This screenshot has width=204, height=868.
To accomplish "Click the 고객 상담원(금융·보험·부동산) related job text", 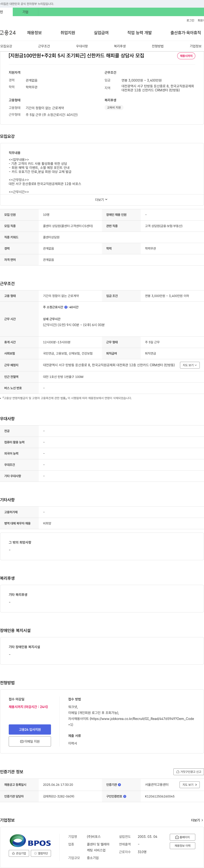I will (x=164, y=226).
